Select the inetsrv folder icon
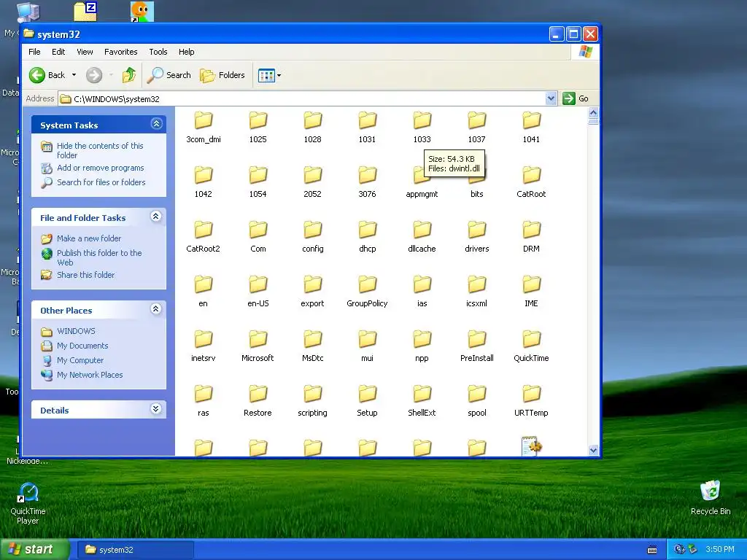The width and height of the screenshot is (747, 560). click(204, 340)
